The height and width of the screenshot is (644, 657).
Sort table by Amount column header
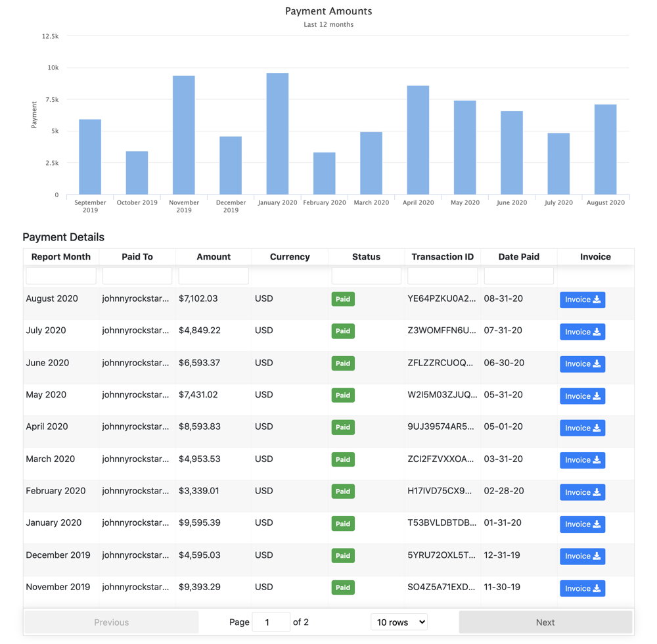pos(214,257)
